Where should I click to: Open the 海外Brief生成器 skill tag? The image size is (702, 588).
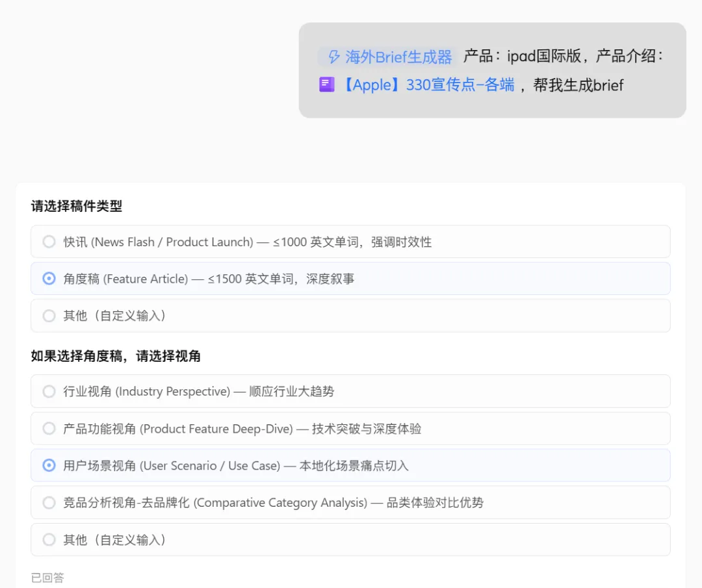387,57
